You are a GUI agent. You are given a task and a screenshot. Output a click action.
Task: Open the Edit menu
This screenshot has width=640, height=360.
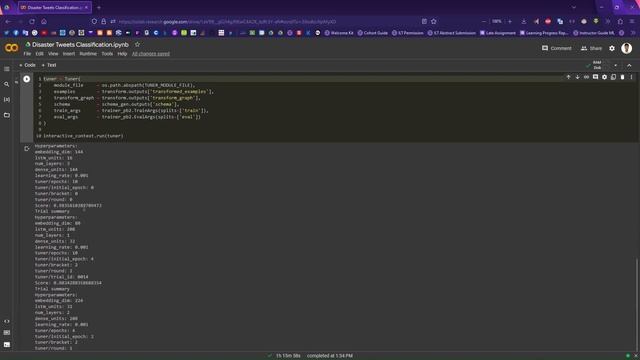point(39,54)
